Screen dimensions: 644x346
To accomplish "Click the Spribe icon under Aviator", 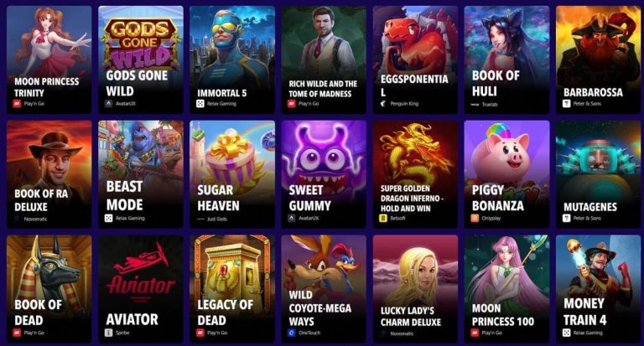I will (108, 333).
